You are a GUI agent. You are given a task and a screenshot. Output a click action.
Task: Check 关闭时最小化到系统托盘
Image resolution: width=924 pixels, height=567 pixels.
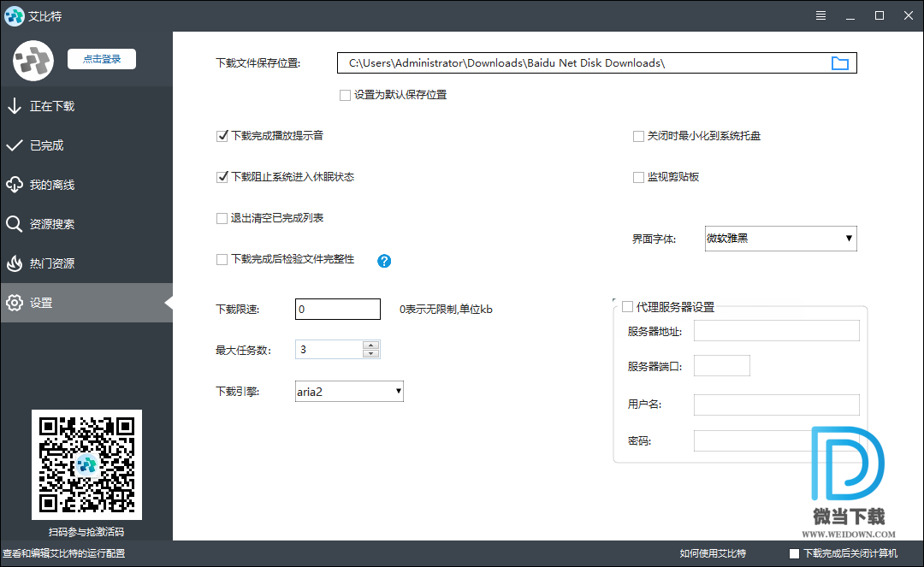[638, 137]
